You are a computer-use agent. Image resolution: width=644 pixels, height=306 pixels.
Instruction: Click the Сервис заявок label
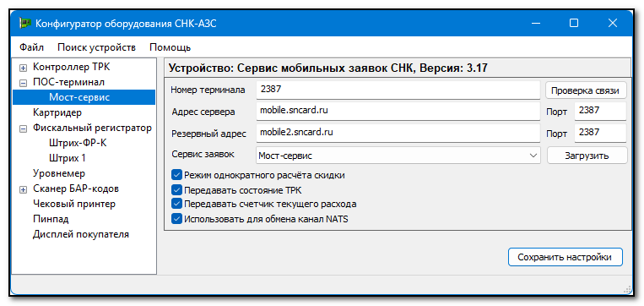point(203,155)
